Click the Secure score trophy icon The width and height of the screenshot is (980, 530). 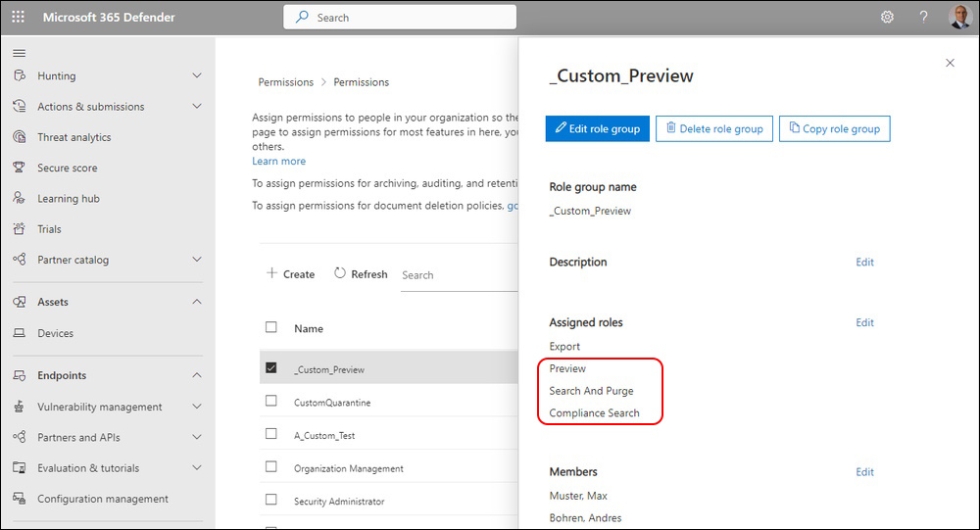20,168
